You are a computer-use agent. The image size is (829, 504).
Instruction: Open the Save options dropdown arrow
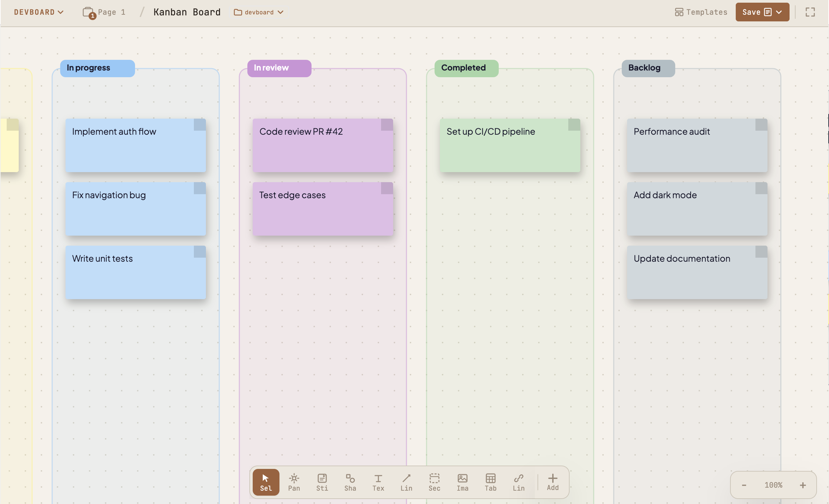click(x=779, y=12)
